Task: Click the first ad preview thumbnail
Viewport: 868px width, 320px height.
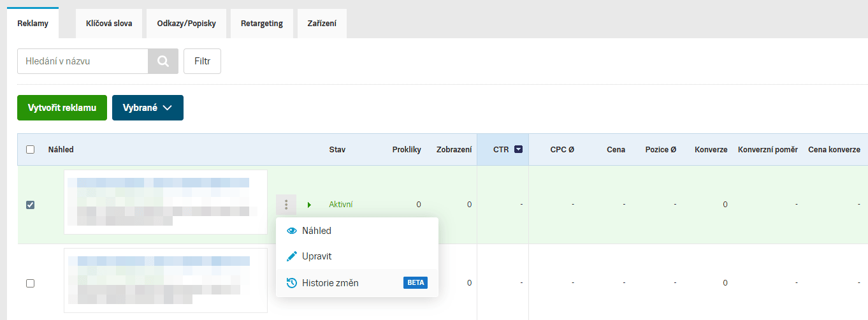Action: 166,201
